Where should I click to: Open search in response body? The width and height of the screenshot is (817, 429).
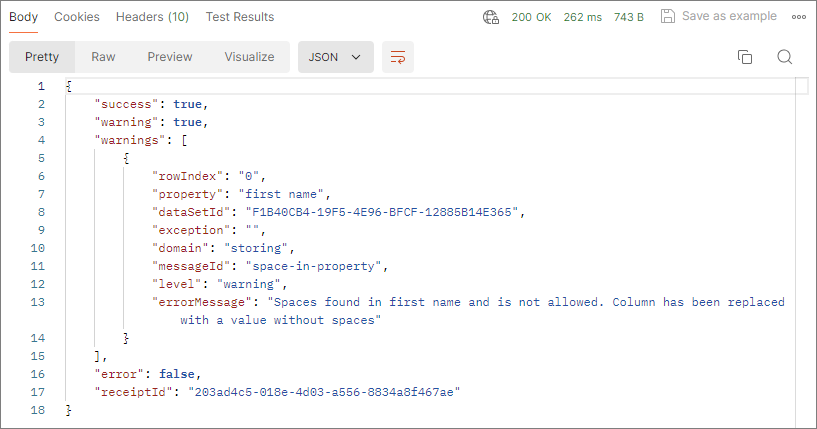click(x=784, y=57)
